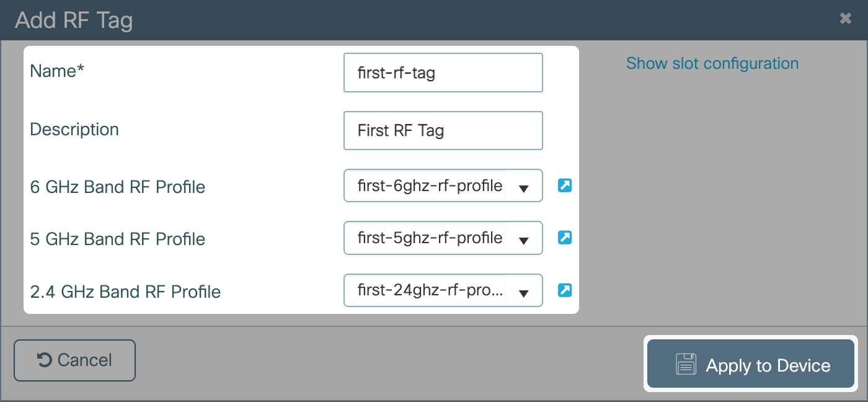Click the 5 GHz Band RF Profile label

117,239
